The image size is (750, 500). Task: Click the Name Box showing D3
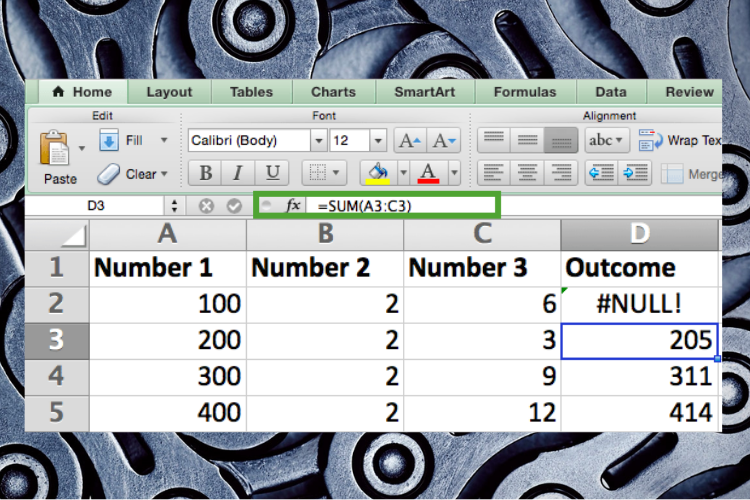pyautogui.click(x=96, y=206)
